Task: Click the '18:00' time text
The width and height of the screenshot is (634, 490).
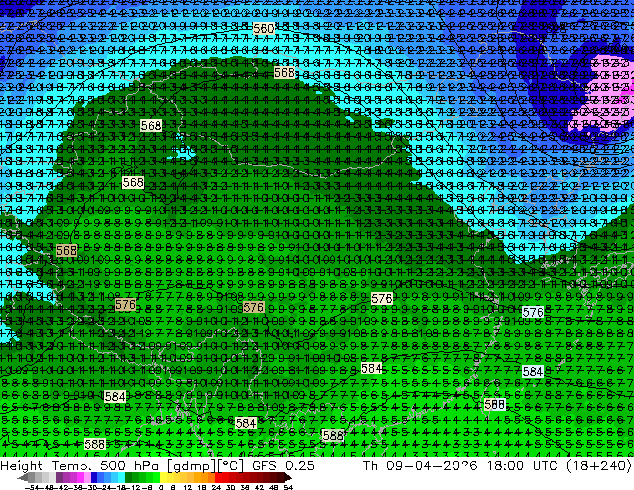Action: [x=505, y=465]
